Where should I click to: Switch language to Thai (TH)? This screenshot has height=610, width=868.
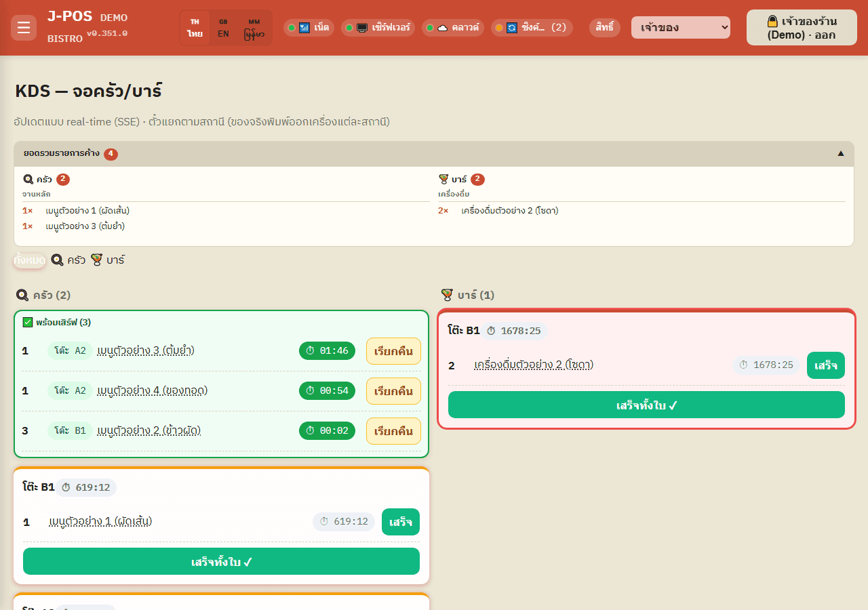195,28
